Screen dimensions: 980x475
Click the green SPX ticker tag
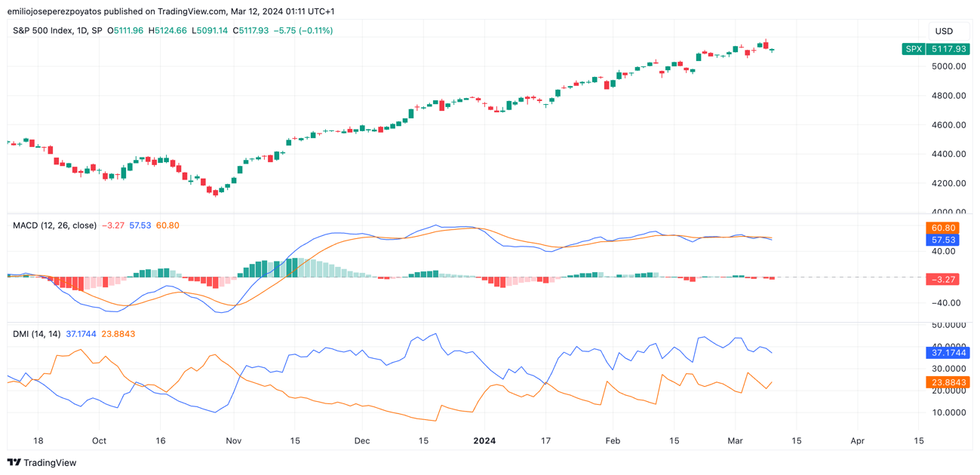[913, 49]
